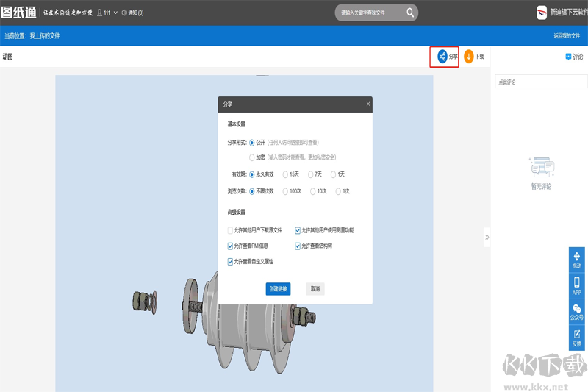Click the 取消 cancel button

[315, 289]
